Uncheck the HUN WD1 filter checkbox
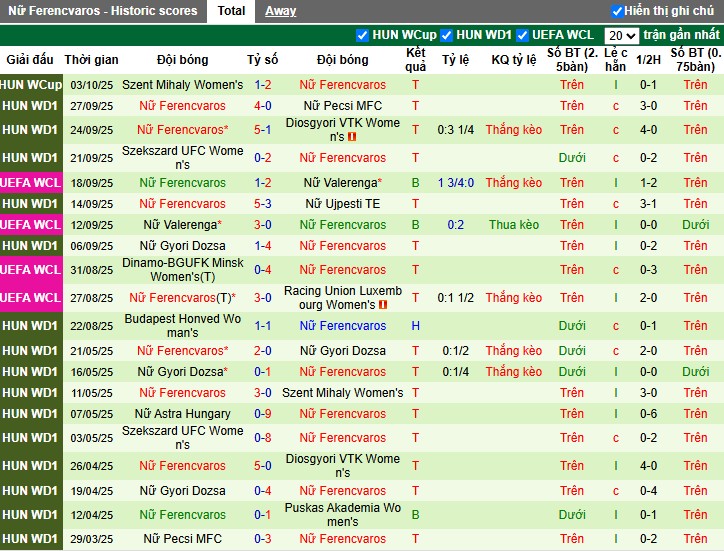 pos(446,35)
